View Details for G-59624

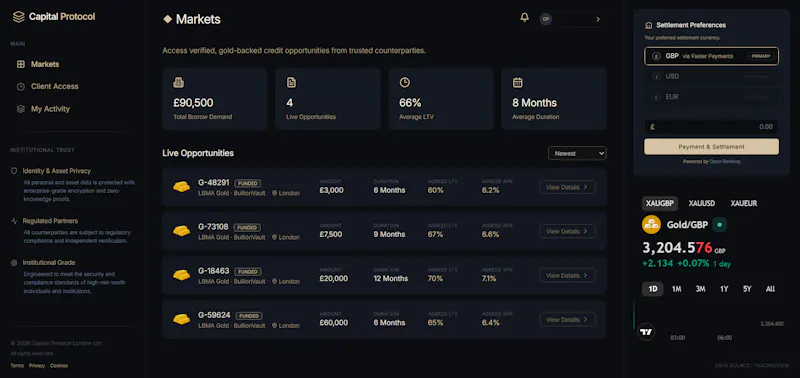click(567, 320)
